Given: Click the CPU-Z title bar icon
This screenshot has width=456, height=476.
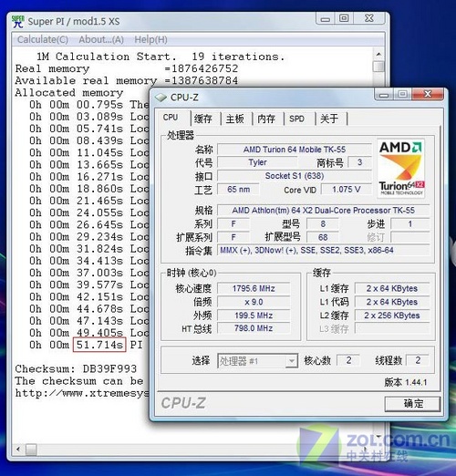Looking at the screenshot, I should click(x=161, y=98).
